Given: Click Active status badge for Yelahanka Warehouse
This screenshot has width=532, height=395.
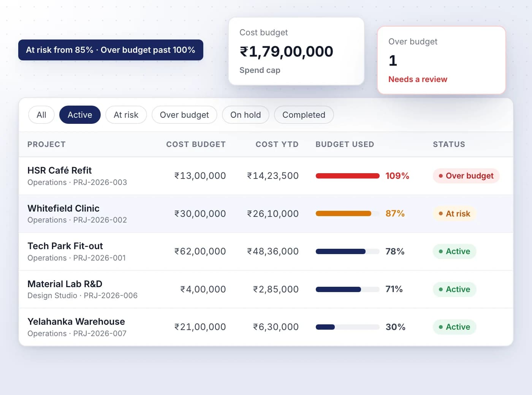Looking at the screenshot, I should [x=454, y=327].
